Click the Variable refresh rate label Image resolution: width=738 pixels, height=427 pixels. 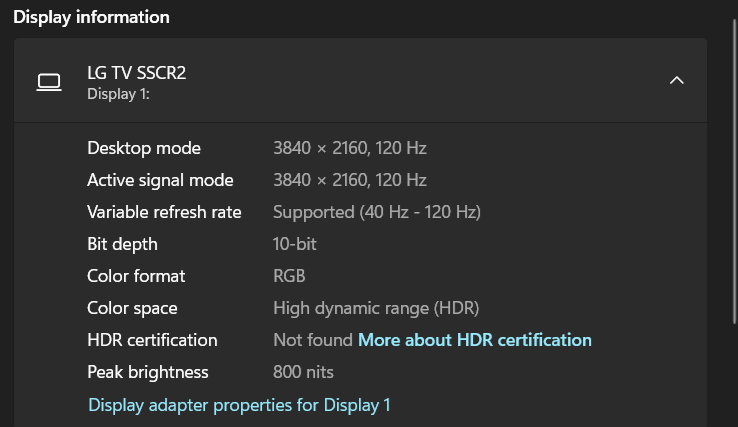click(164, 212)
